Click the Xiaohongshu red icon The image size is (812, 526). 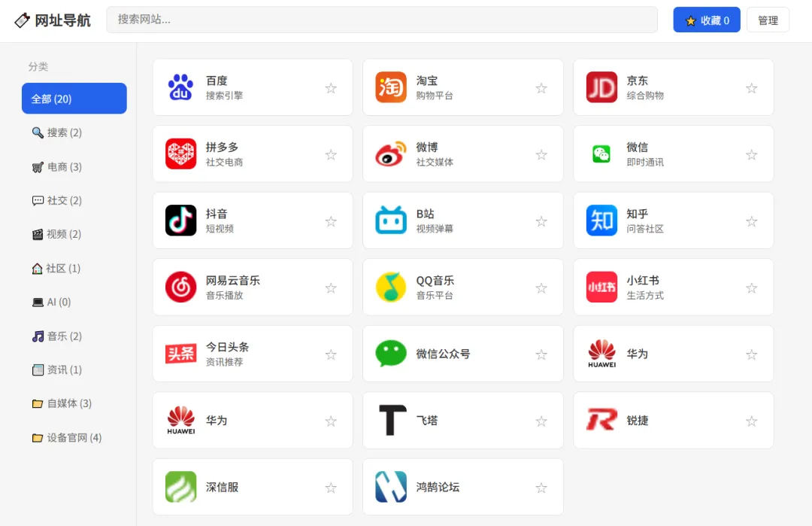pyautogui.click(x=601, y=287)
